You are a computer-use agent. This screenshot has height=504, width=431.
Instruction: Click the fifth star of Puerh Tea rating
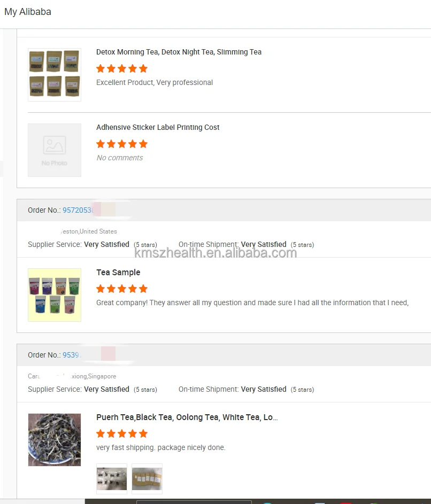tap(143, 433)
